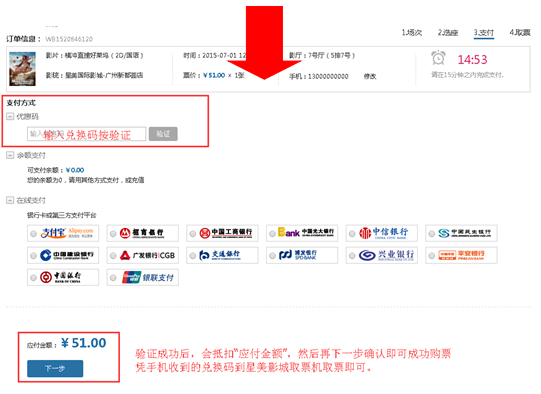
Task: Select the Guangfa Bank CGB radio button
Action: [x=113, y=256]
